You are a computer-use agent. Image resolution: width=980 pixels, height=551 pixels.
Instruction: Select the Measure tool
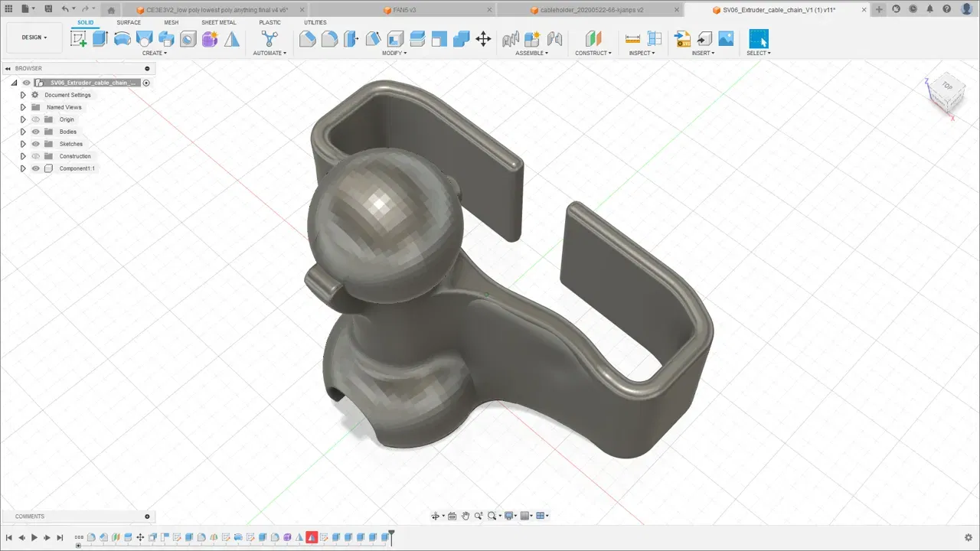(632, 39)
